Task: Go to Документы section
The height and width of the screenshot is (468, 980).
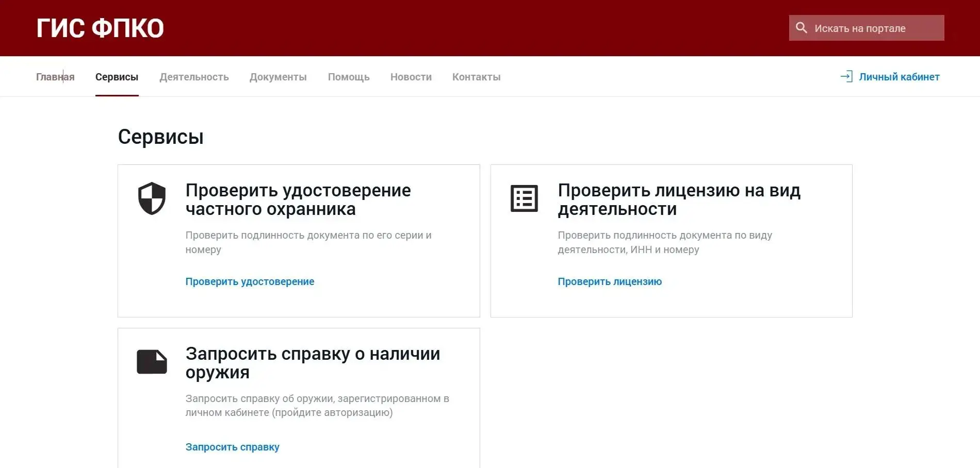Action: point(278,77)
